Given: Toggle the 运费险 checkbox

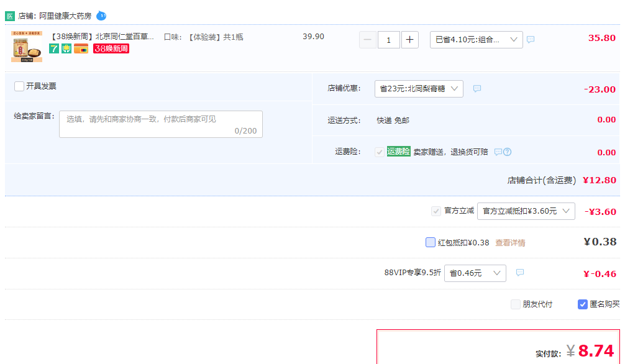Looking at the screenshot, I should point(380,152).
